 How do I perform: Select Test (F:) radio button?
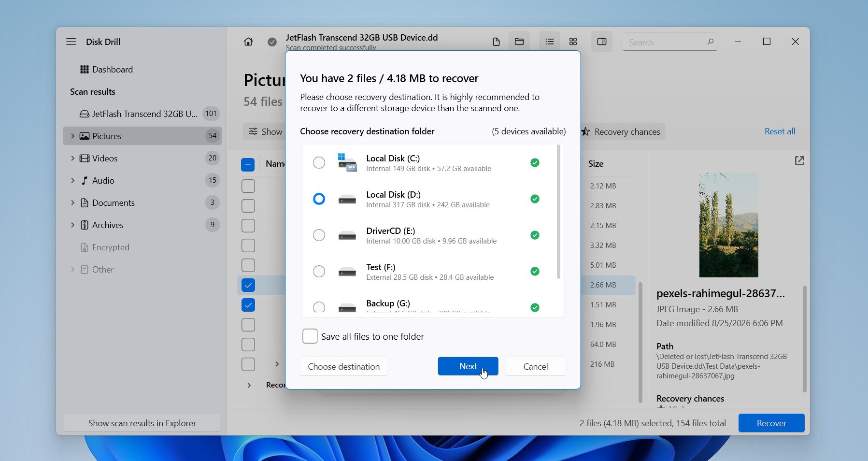tap(319, 272)
